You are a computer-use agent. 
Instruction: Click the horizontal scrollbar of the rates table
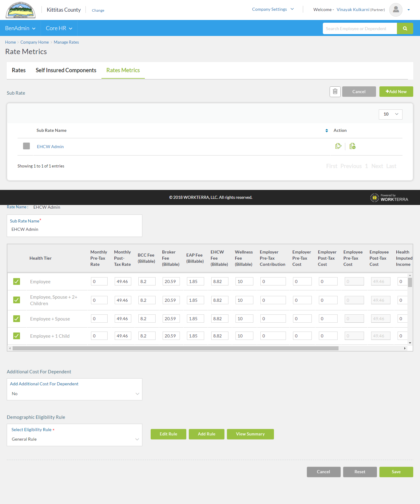tap(175, 348)
